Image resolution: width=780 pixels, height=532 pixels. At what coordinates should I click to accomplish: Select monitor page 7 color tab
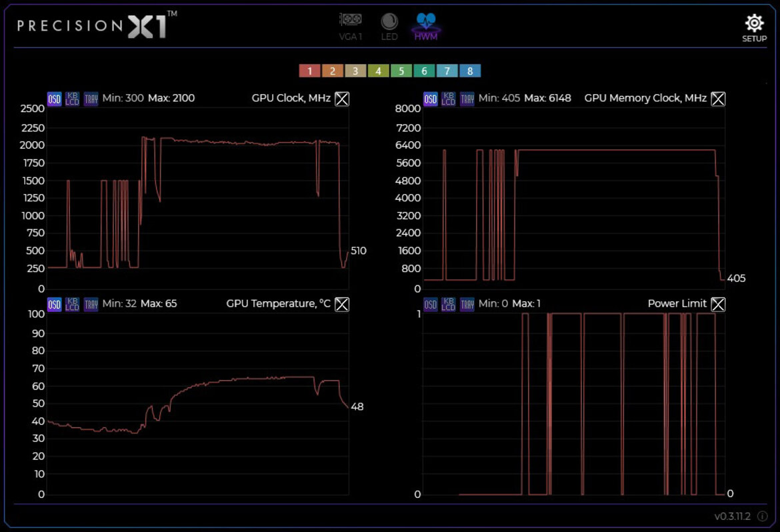coord(447,71)
